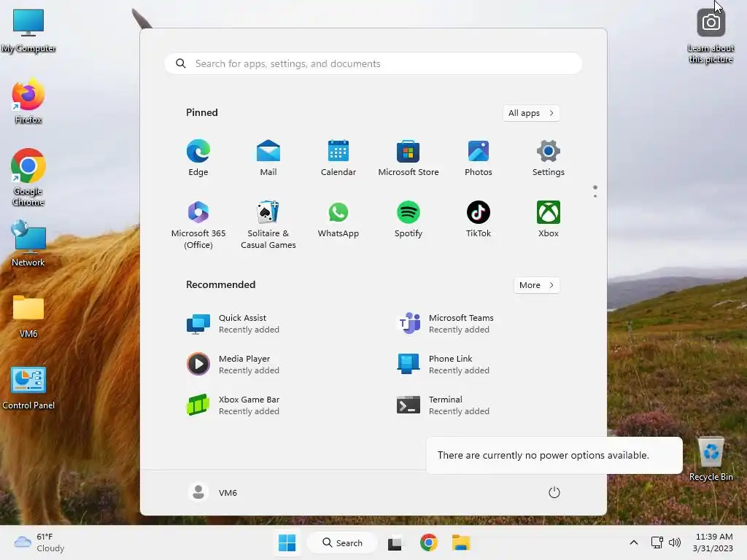Viewport: 747px width, 560px height.
Task: Open clock and date 11:39 AM
Action: (x=713, y=542)
